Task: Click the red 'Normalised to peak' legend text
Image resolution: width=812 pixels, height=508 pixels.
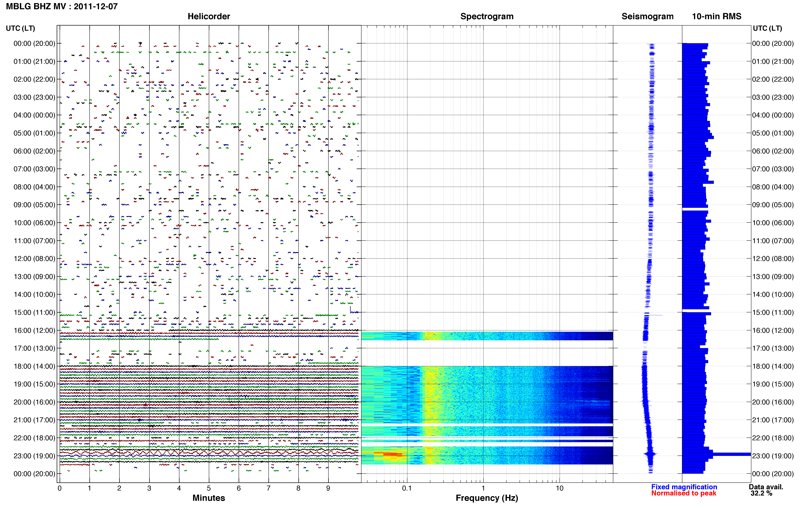Action: click(x=684, y=493)
